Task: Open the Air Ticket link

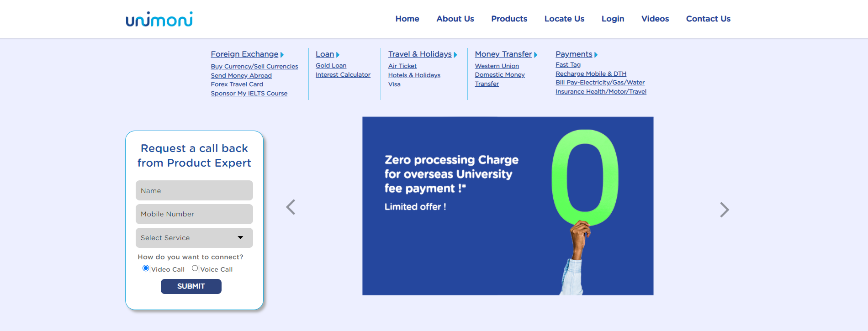Action: pos(402,66)
